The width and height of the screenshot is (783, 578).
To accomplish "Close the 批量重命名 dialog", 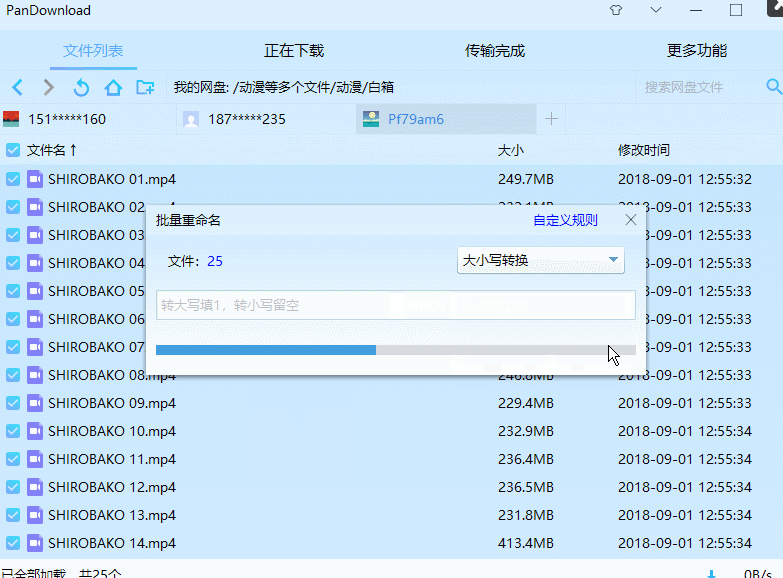I will 631,220.
